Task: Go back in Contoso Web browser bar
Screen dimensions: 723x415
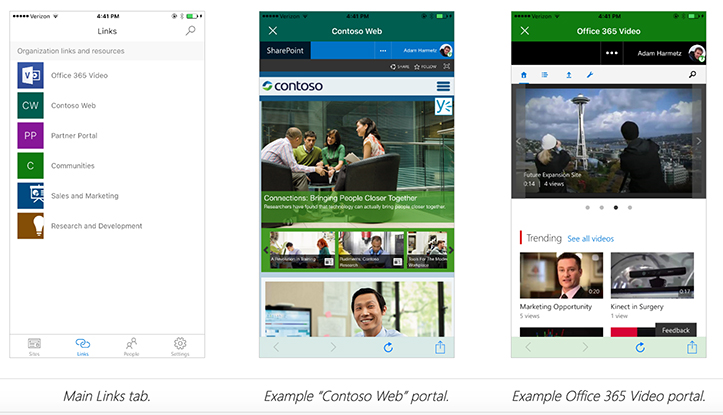Action: click(276, 347)
